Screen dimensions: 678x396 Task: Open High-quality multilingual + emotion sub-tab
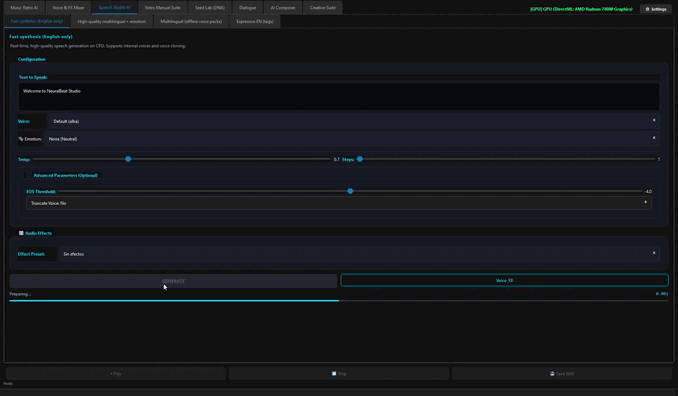coord(112,21)
